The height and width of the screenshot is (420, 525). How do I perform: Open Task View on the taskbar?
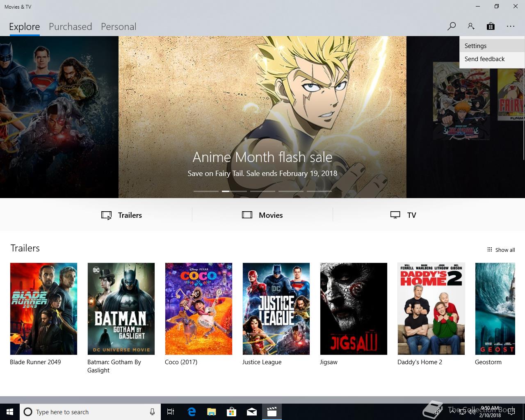pos(171,412)
